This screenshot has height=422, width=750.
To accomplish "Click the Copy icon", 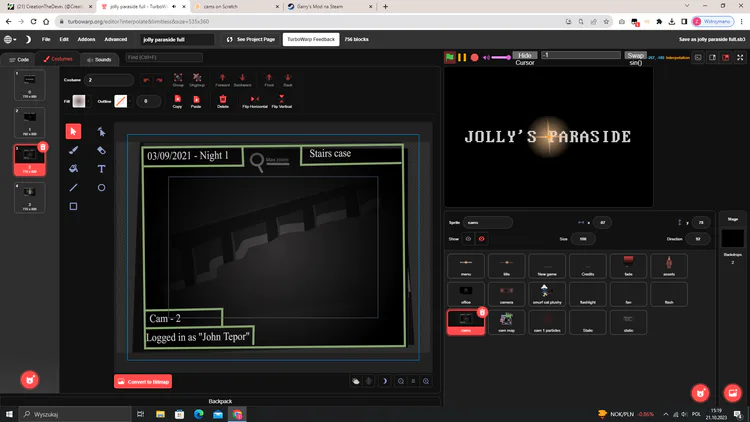I will pos(177,101).
